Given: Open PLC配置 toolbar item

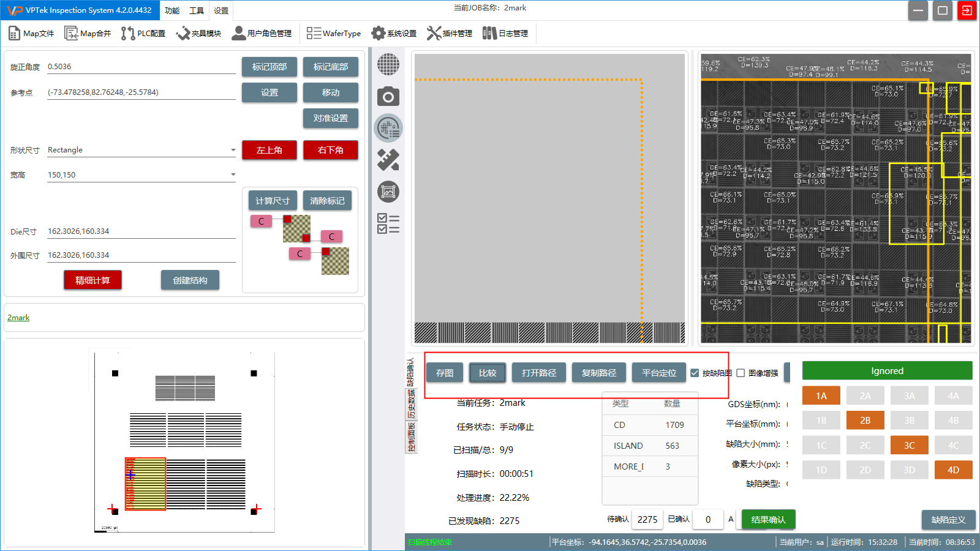Looking at the screenshot, I should pos(143,33).
